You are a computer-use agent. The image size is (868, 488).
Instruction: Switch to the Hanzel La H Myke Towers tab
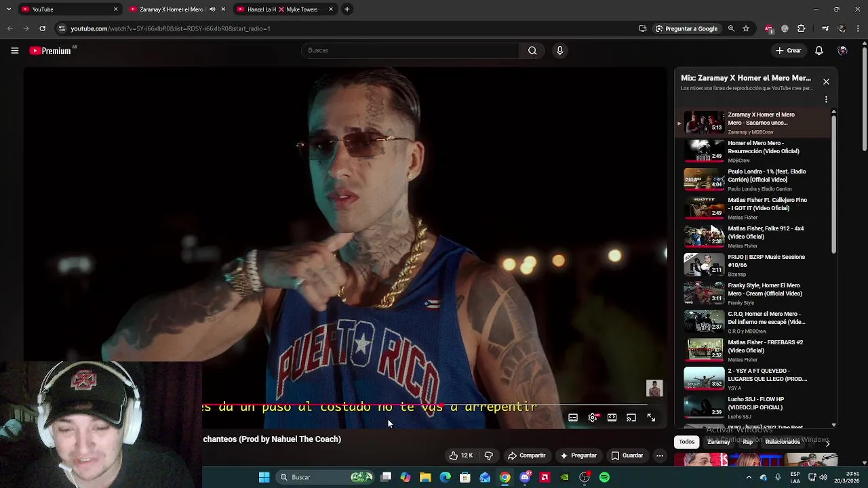(x=285, y=9)
